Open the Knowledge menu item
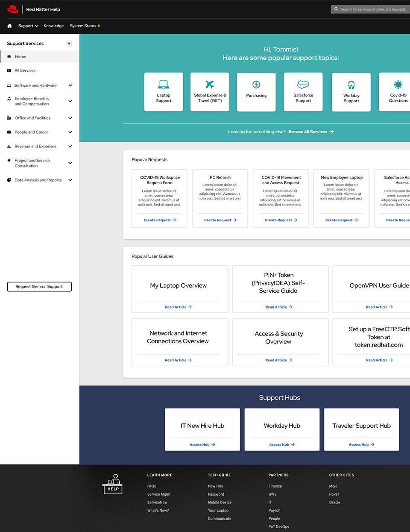This screenshot has width=410, height=532. click(54, 26)
